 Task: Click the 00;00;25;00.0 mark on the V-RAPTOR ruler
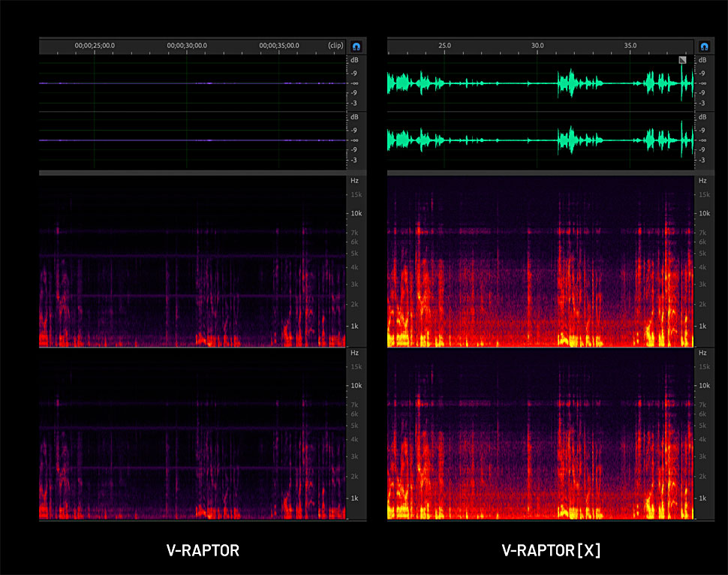click(x=95, y=46)
